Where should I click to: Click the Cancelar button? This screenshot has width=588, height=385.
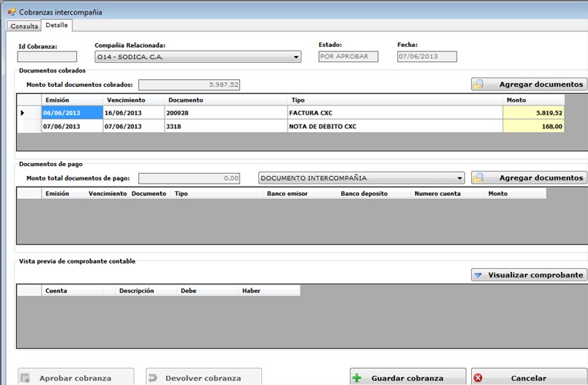529,377
